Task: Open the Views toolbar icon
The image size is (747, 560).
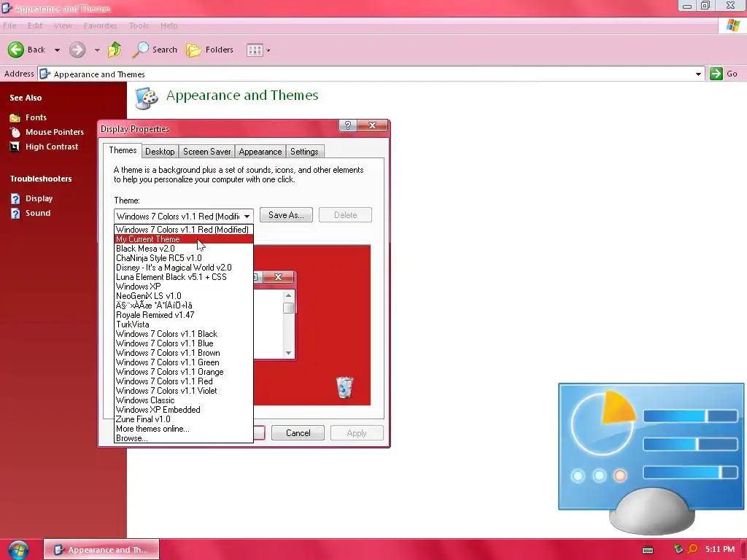Action: [x=255, y=50]
